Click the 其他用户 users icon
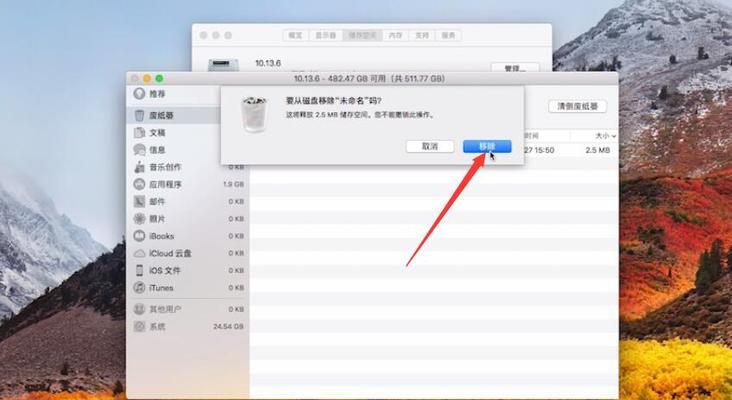Viewport: 732px width, 400px height. click(x=139, y=309)
